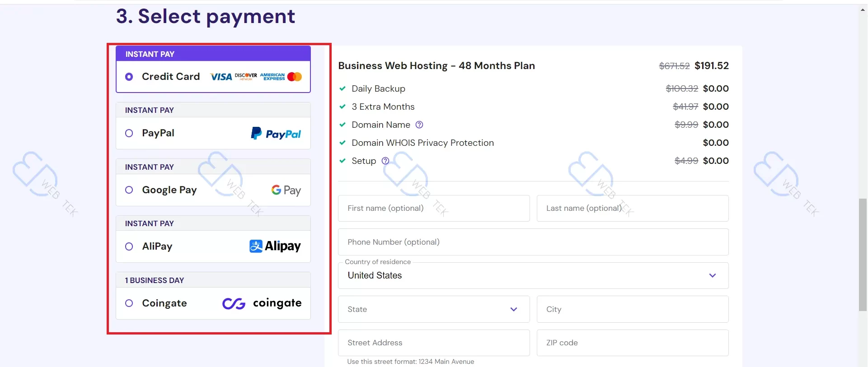This screenshot has width=868, height=367.
Task: Choose the Google Pay radio option
Action: (129, 190)
